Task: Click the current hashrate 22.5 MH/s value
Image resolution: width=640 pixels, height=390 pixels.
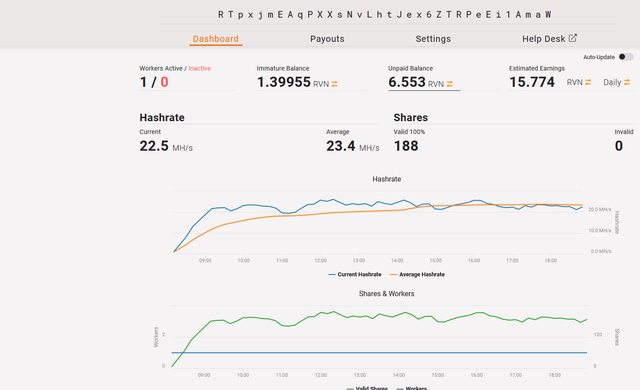Action: click(x=166, y=146)
